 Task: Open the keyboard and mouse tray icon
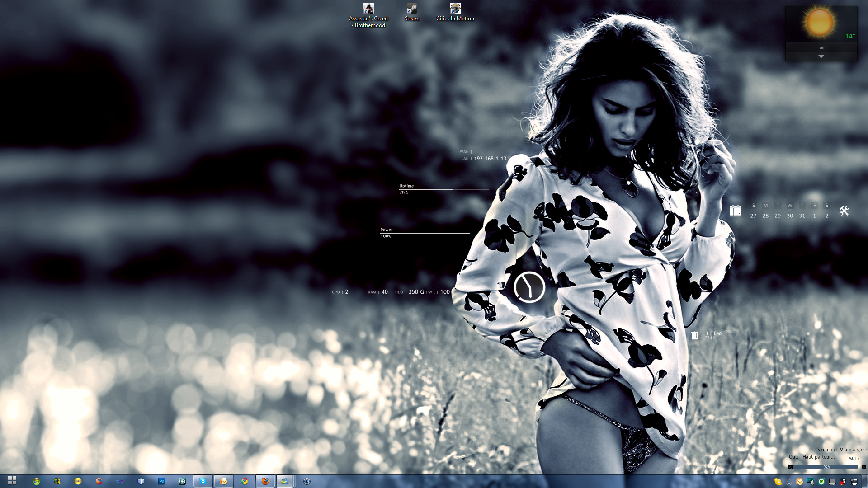coord(811,482)
